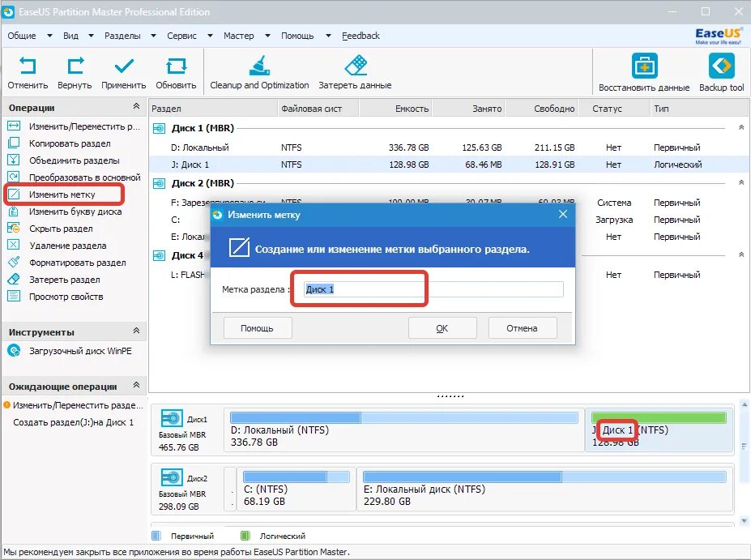751x560 pixels.
Task: Select the D: Локальный partition row
Action: (450, 147)
